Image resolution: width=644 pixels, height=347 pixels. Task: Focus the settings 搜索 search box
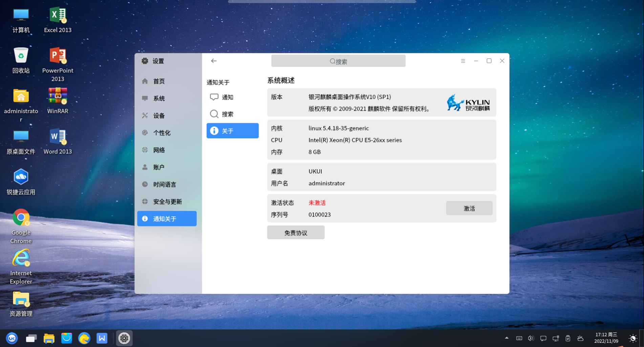coord(338,61)
